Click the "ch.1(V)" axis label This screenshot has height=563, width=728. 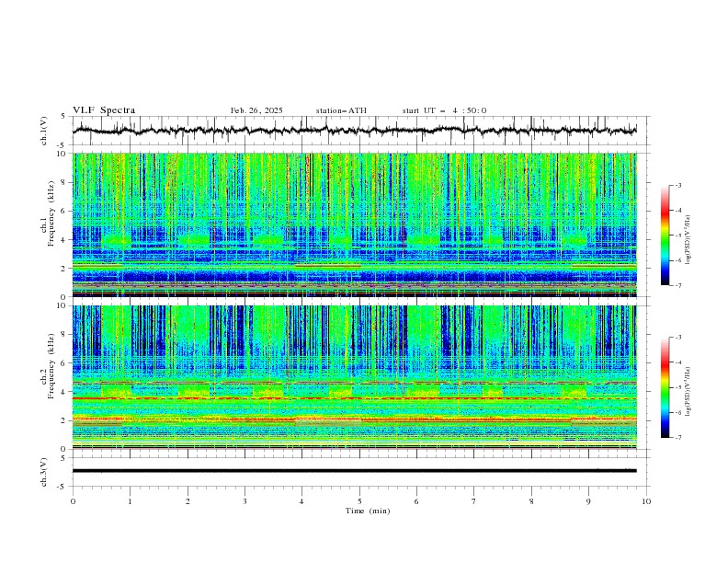click(44, 131)
